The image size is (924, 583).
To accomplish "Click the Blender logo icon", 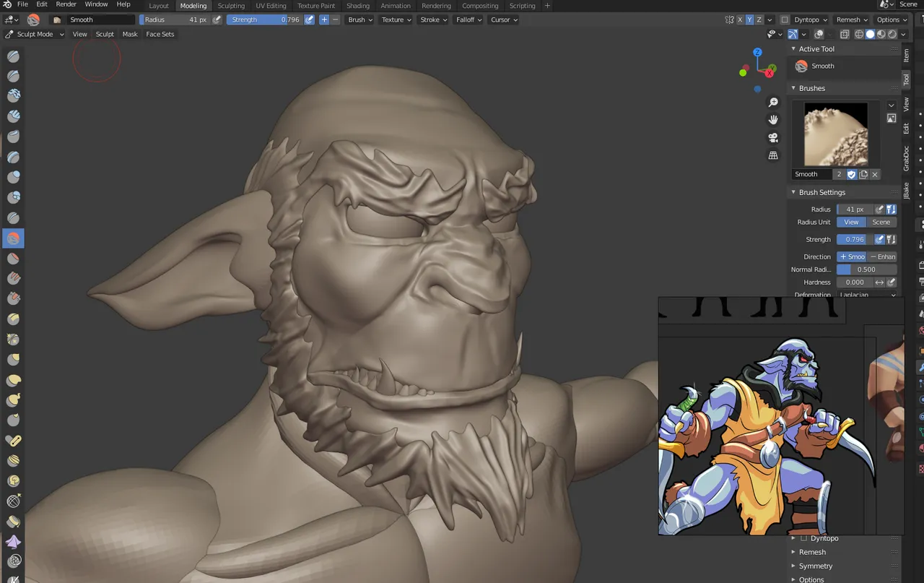I will [x=6, y=4].
